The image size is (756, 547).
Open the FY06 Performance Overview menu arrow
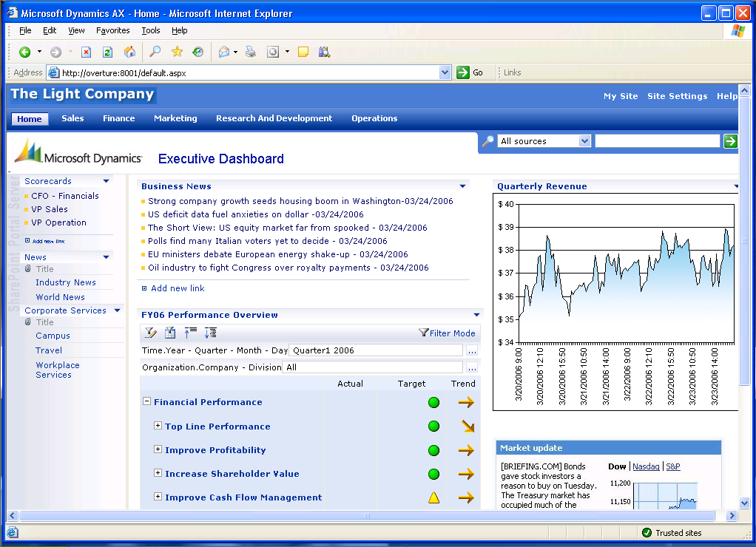(x=477, y=315)
